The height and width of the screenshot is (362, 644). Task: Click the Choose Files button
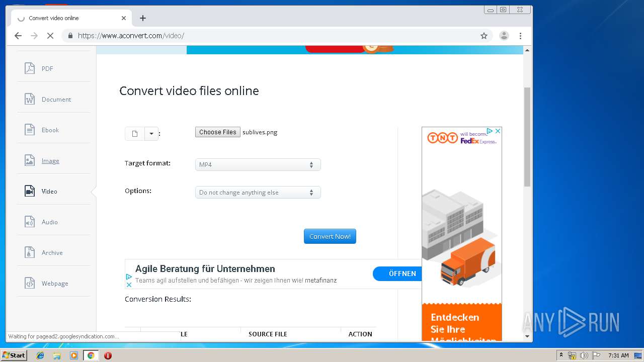tap(218, 132)
